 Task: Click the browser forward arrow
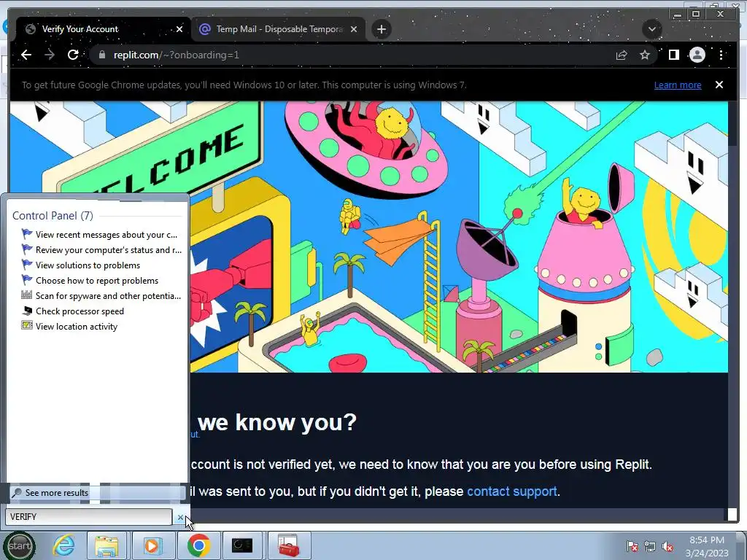point(50,55)
